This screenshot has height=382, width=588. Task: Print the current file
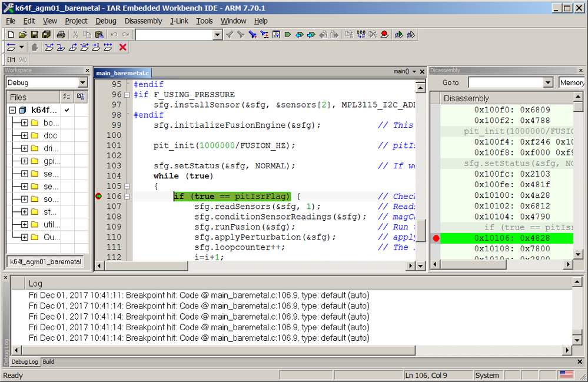(x=61, y=35)
